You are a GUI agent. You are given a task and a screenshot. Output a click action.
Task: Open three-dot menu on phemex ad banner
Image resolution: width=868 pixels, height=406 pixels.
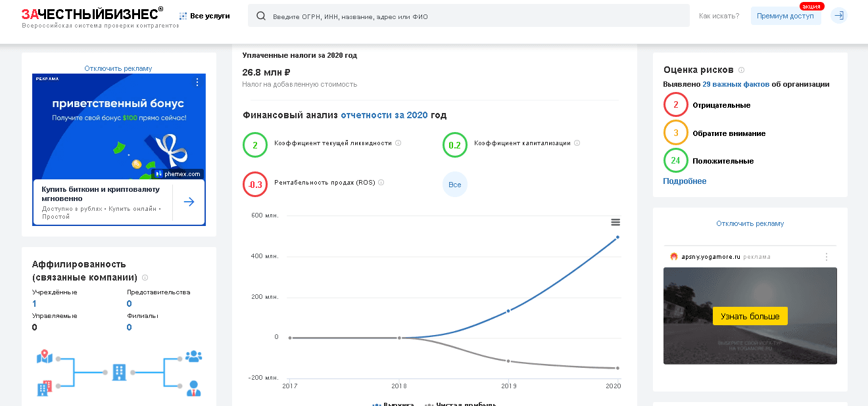(x=197, y=82)
